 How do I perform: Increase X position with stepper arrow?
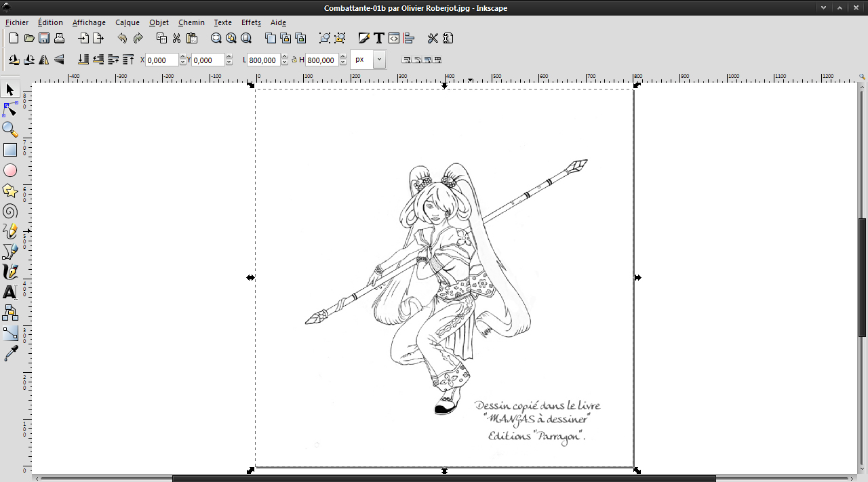coord(182,57)
